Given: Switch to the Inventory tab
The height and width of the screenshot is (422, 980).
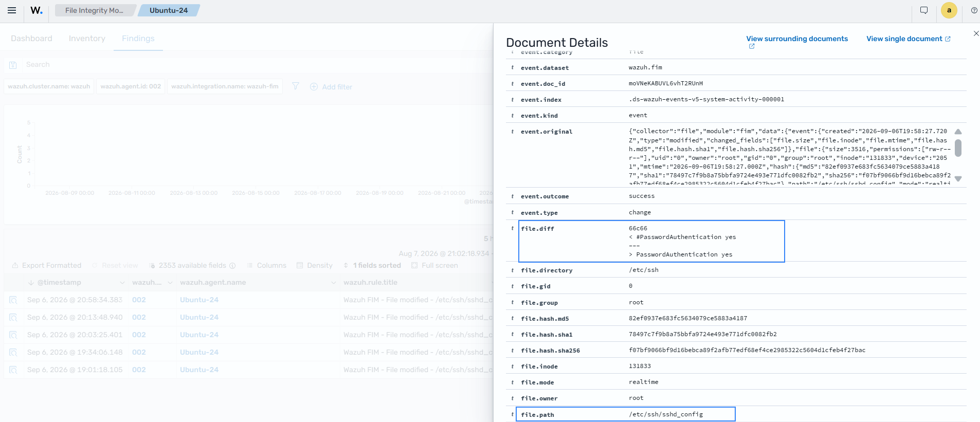Looking at the screenshot, I should pos(87,39).
